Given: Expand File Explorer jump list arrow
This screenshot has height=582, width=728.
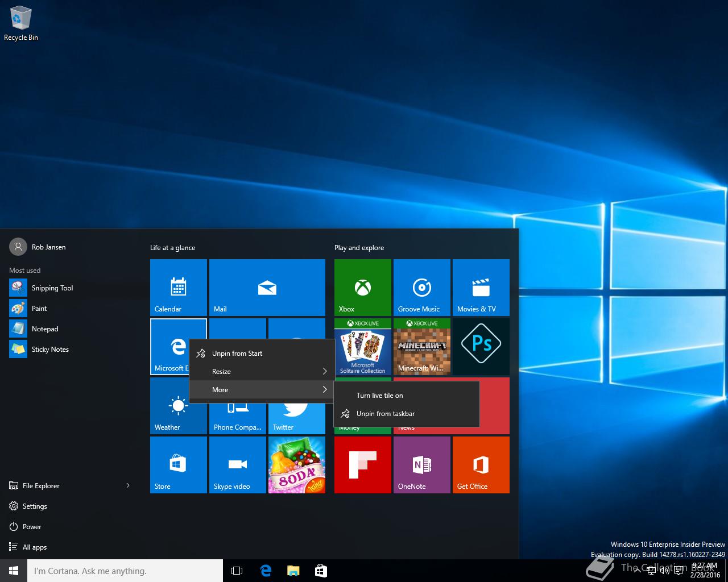Looking at the screenshot, I should tap(128, 485).
